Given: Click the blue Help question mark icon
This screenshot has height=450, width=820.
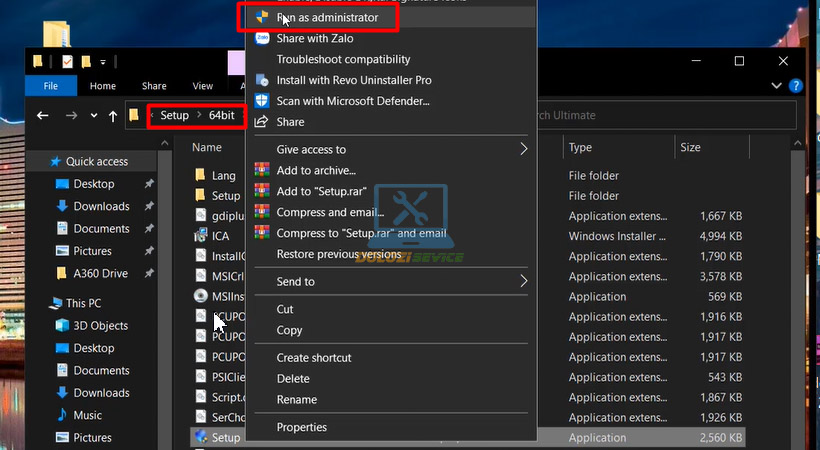Looking at the screenshot, I should tap(796, 86).
